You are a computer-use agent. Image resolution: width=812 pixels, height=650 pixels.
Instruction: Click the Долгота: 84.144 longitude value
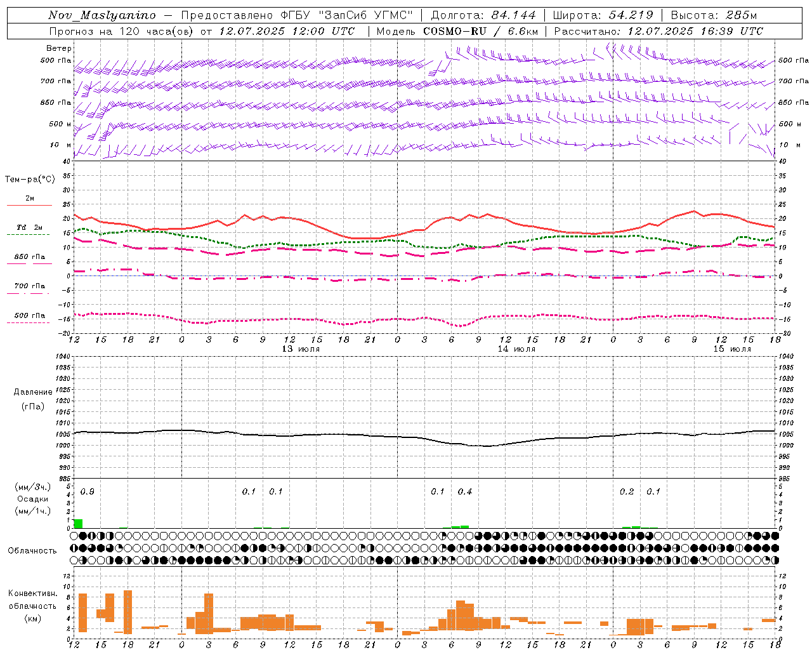483,16
